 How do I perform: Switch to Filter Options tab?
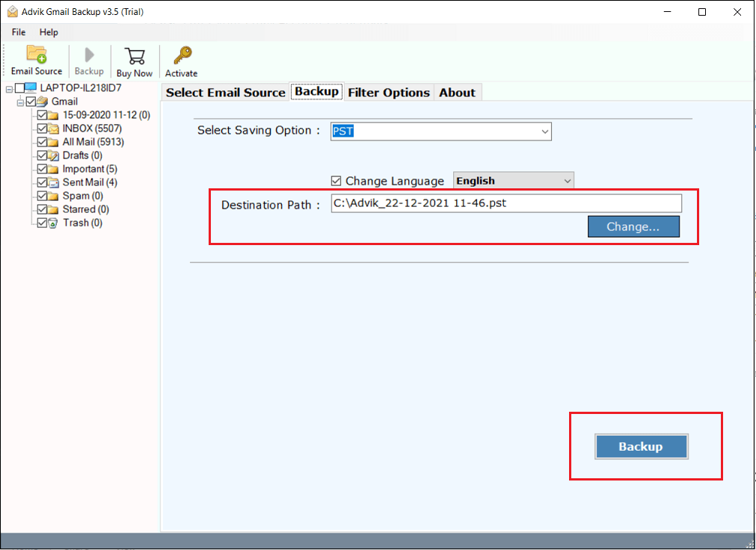pyautogui.click(x=389, y=93)
